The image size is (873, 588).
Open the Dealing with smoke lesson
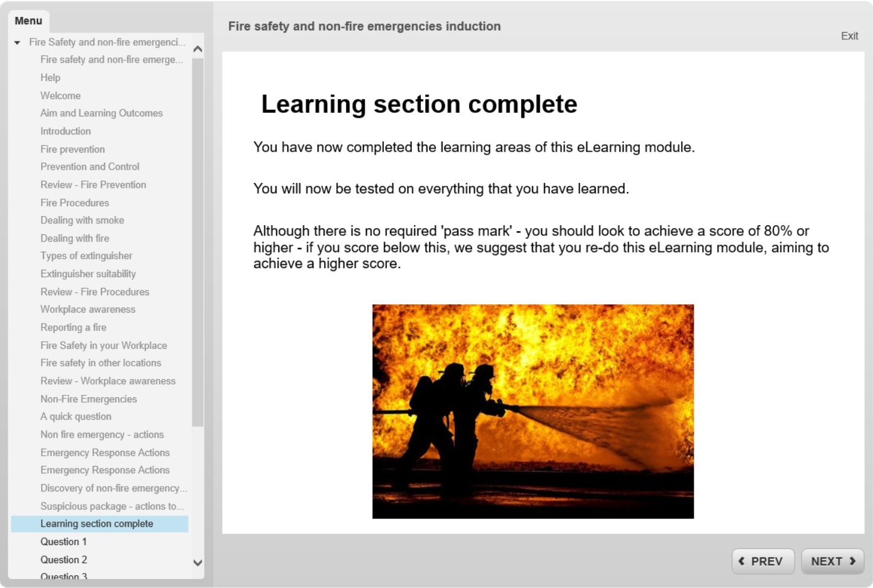click(82, 220)
